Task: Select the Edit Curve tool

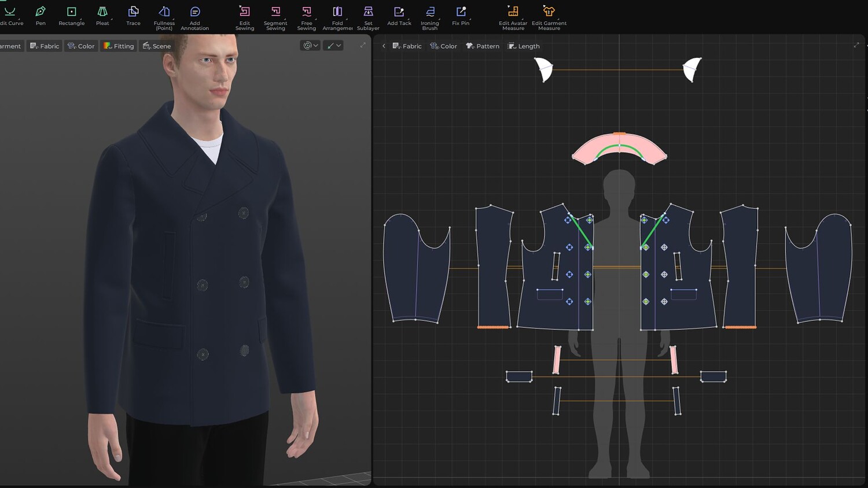Action: 11,16
